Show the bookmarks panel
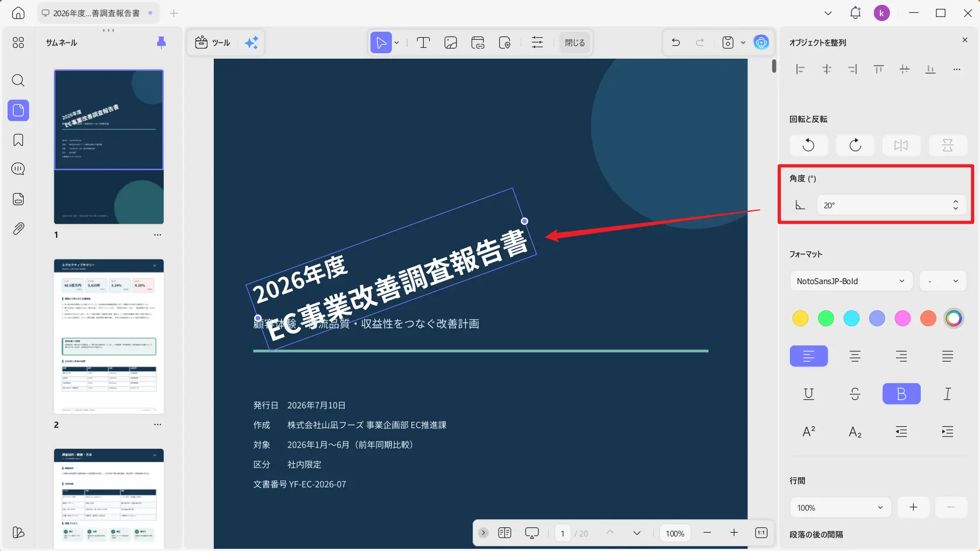The width and height of the screenshot is (980, 551). pos(18,140)
